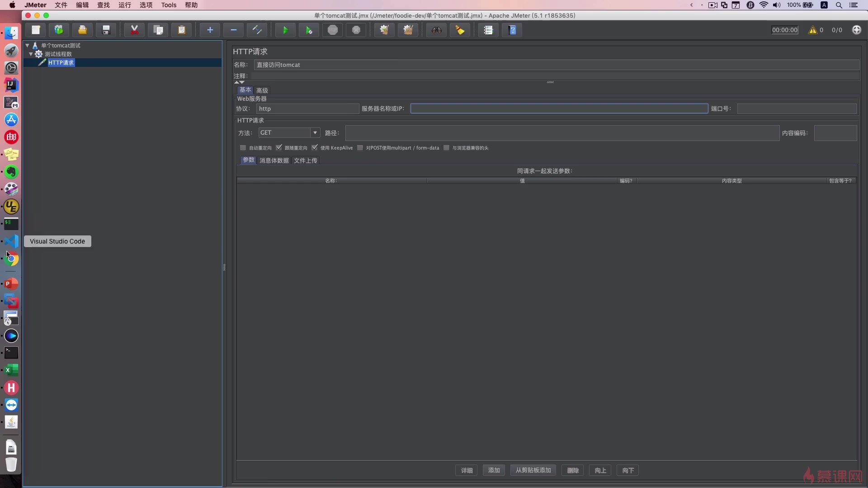This screenshot has height=488, width=868.
Task: Click the Save disk toolbar icon
Action: 106,30
